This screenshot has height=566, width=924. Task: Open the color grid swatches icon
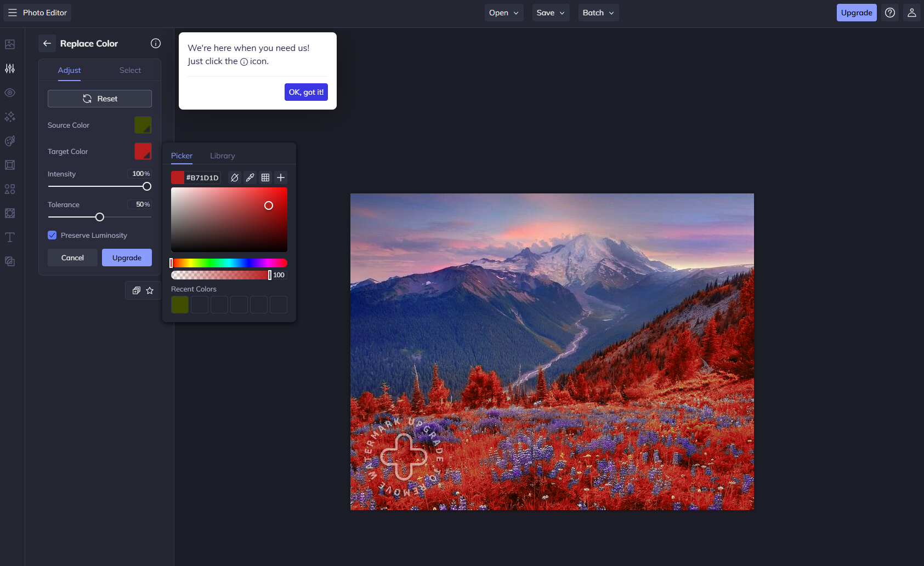pyautogui.click(x=265, y=178)
